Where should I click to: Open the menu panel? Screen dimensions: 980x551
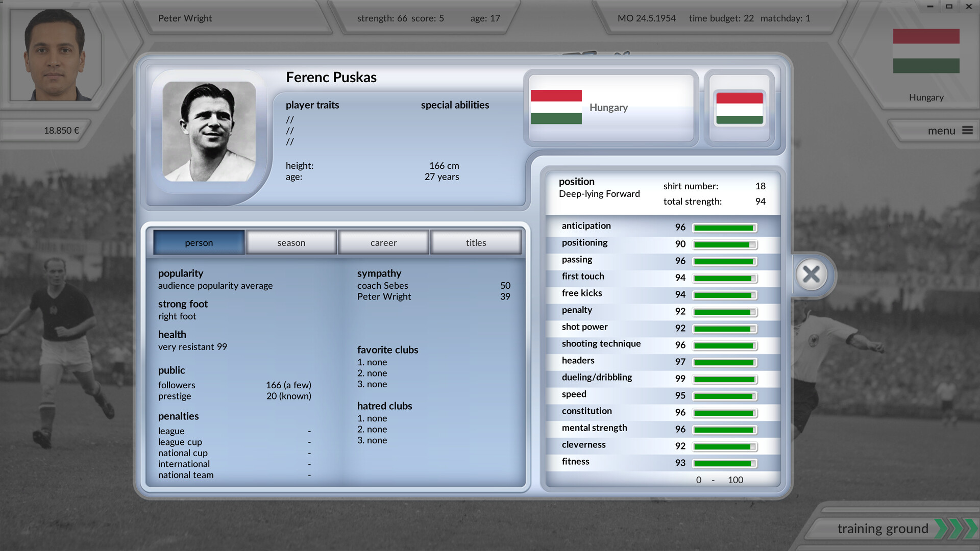(942, 131)
